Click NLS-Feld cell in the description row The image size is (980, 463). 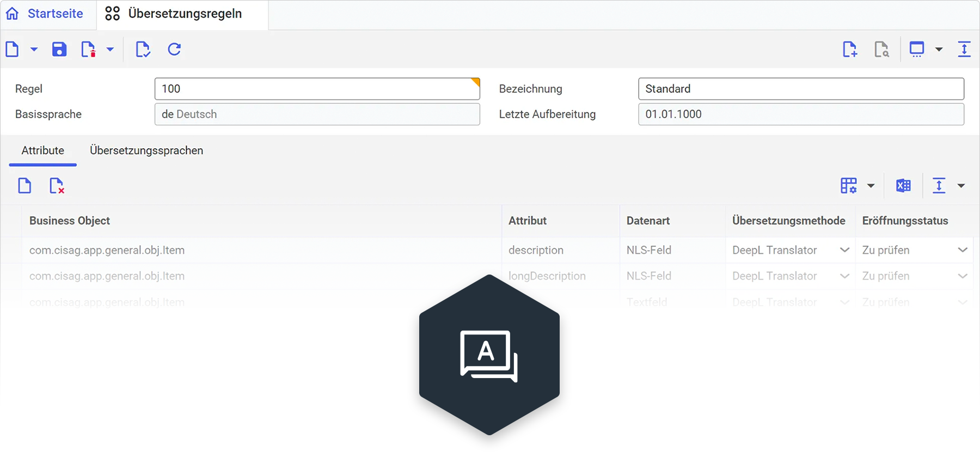(672, 250)
